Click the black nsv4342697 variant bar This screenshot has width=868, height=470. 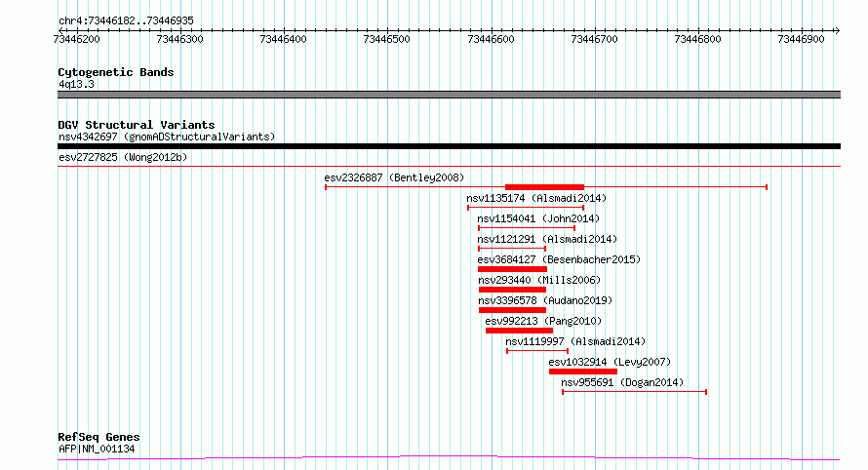[x=449, y=146]
